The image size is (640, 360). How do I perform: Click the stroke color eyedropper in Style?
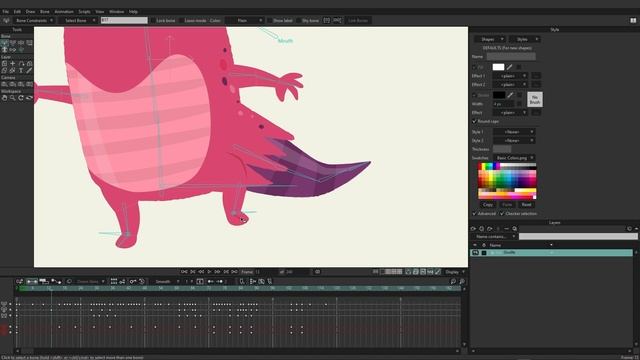[510, 95]
